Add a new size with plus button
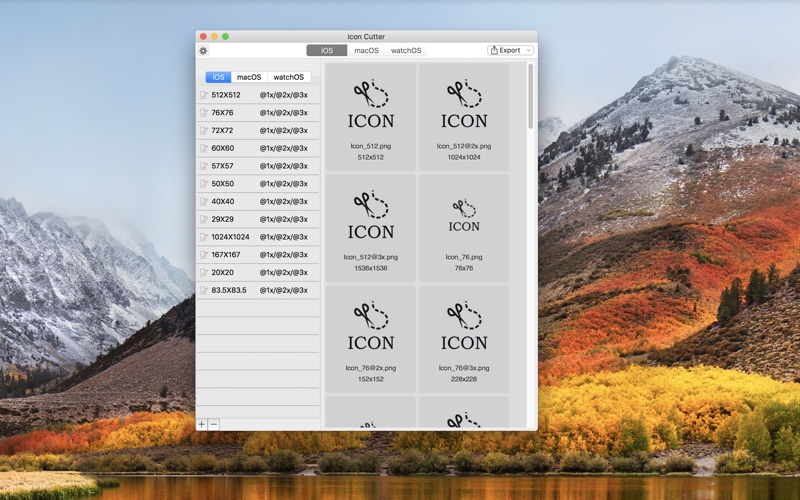Image resolution: width=800 pixels, height=500 pixels. 202,424
